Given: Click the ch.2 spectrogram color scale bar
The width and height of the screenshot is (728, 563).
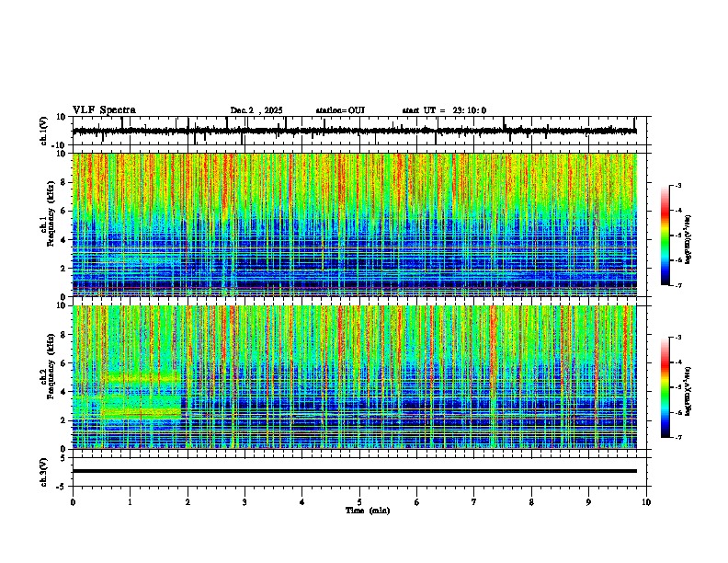Looking at the screenshot, I should click(x=665, y=387).
